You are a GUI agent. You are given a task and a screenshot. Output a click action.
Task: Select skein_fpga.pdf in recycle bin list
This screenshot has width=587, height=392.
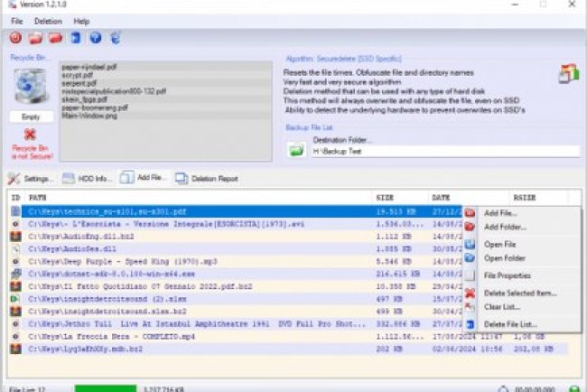pos(165,99)
